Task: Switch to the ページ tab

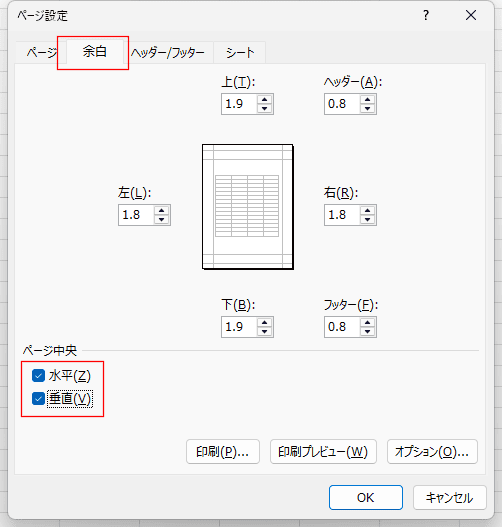Action: (x=42, y=53)
